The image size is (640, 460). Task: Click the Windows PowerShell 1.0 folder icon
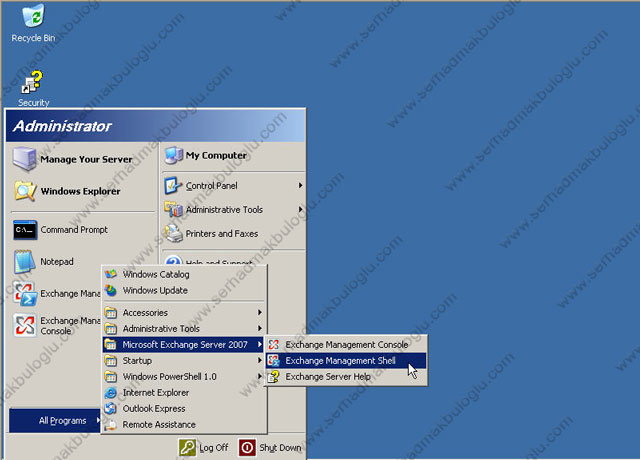coord(111,377)
